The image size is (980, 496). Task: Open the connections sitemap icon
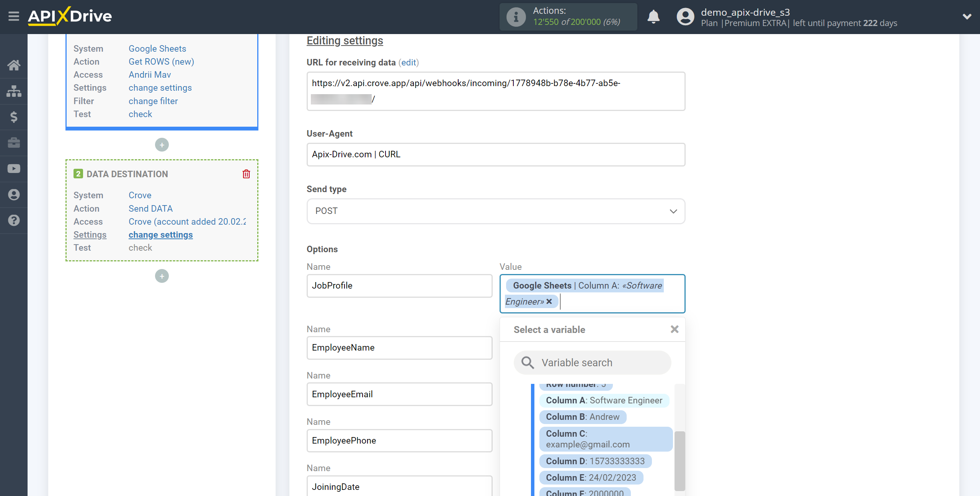click(x=14, y=91)
